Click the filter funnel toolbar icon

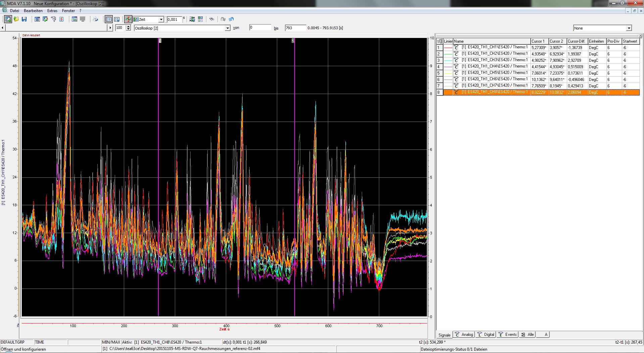click(x=53, y=19)
